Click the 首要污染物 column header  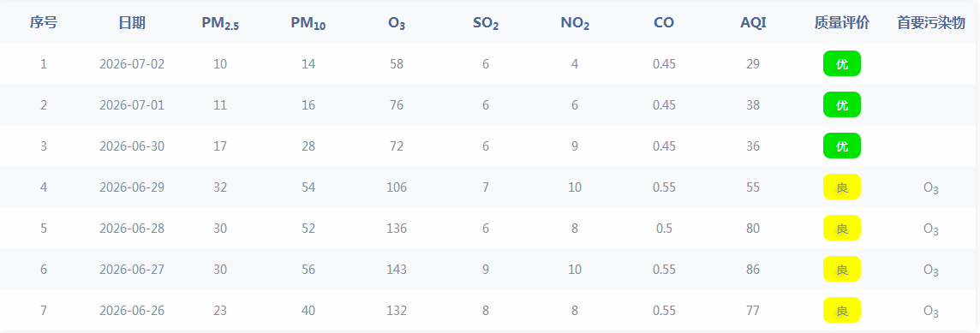tap(930, 23)
